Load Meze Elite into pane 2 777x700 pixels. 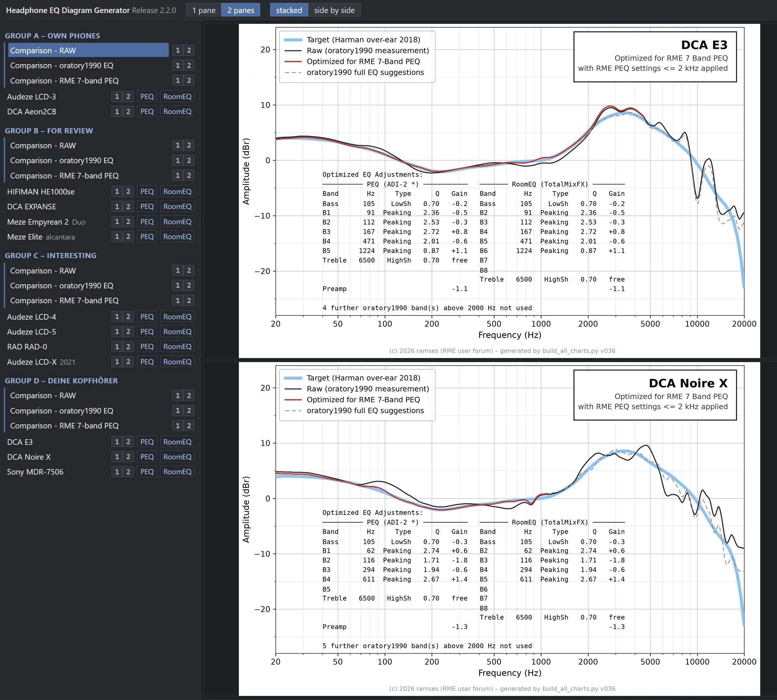128,237
